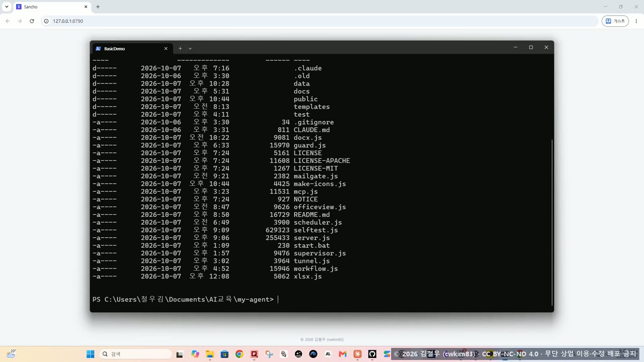The height and width of the screenshot is (362, 644).
Task: Open the Claude app in the taskbar
Action: (358, 354)
